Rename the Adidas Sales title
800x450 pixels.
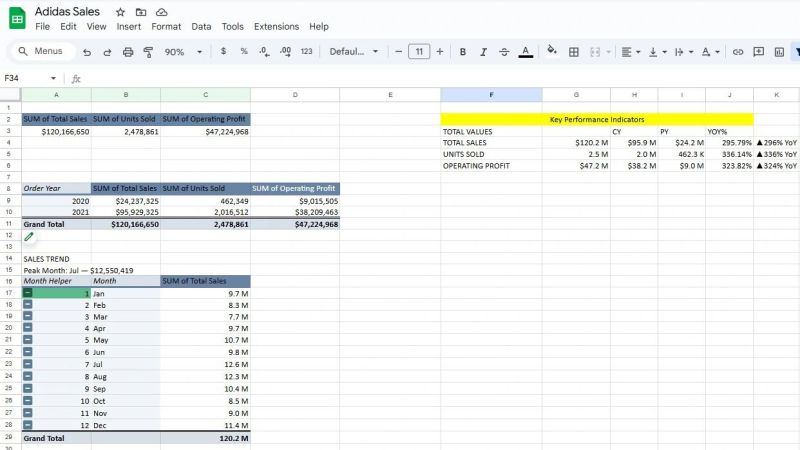[67, 12]
